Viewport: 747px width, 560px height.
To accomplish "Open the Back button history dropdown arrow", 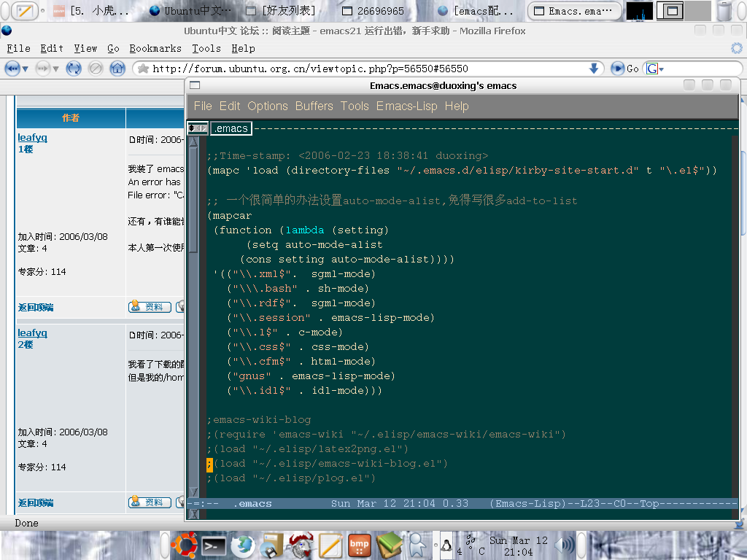I will click(26, 69).
